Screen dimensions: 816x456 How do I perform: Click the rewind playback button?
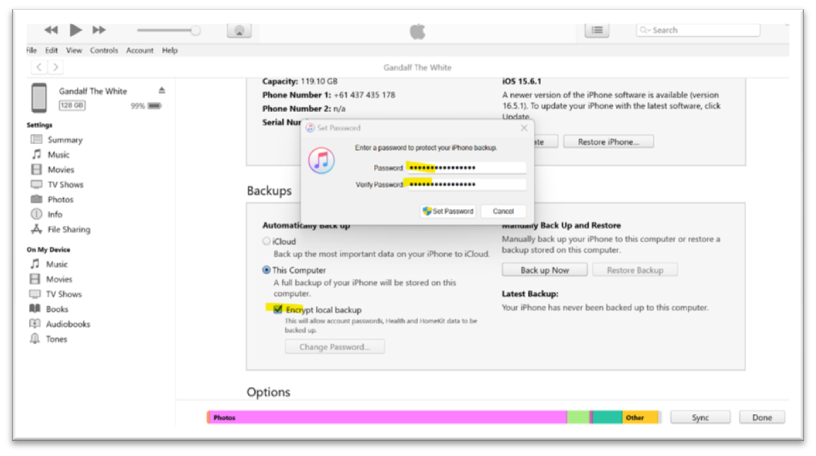pos(50,30)
